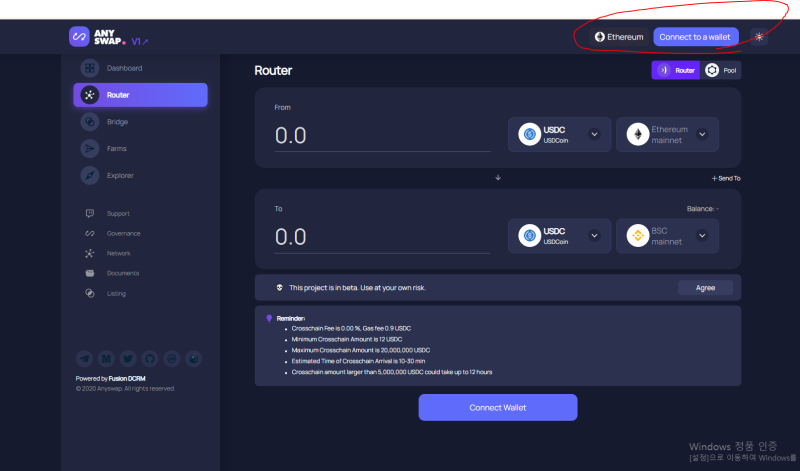Open the Network link
The width and height of the screenshot is (800, 471).
[x=118, y=253]
